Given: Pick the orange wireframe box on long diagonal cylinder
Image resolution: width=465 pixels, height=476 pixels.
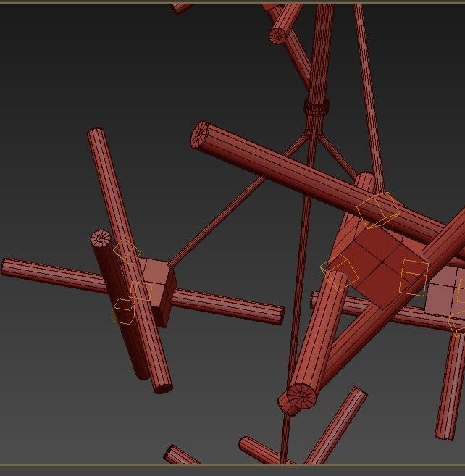Looking at the screenshot, I should [x=378, y=210].
